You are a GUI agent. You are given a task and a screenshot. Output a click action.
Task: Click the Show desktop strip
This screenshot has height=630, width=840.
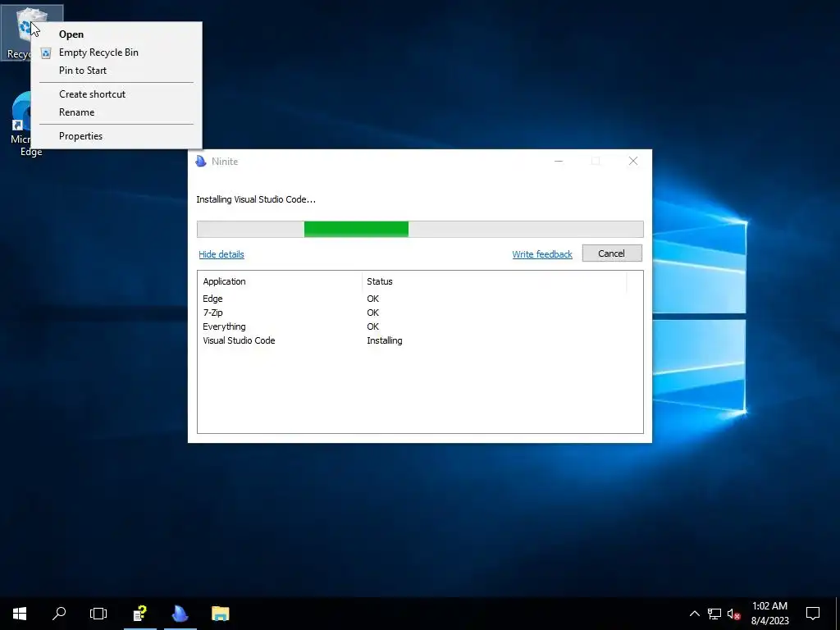[838, 614]
